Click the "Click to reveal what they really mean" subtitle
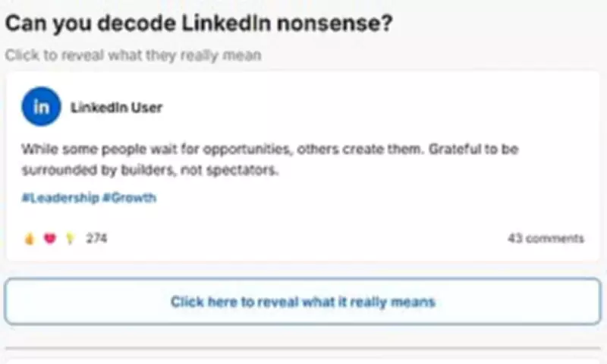This screenshot has height=364, width=607. (x=133, y=55)
